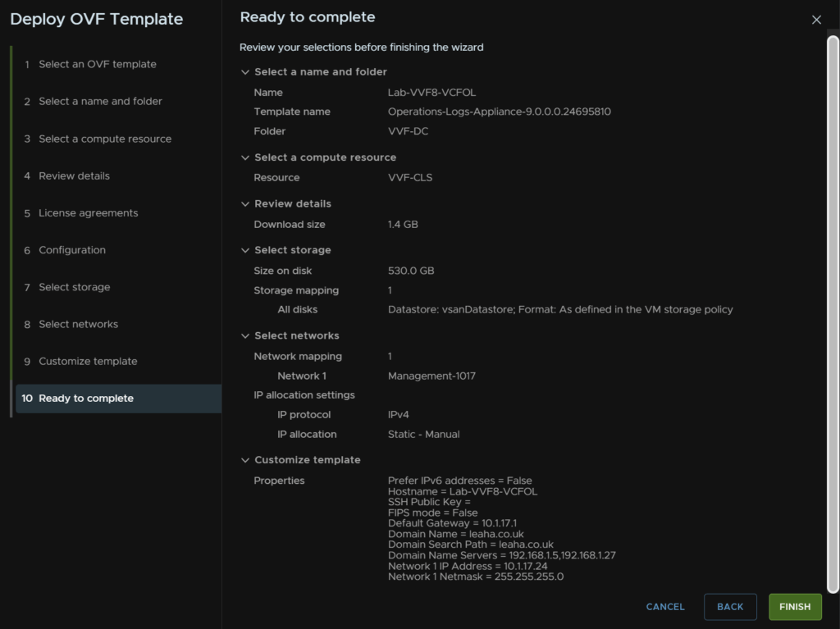Click the Domain Name = leaha.co.uk line
This screenshot has width=840, height=629.
[456, 534]
